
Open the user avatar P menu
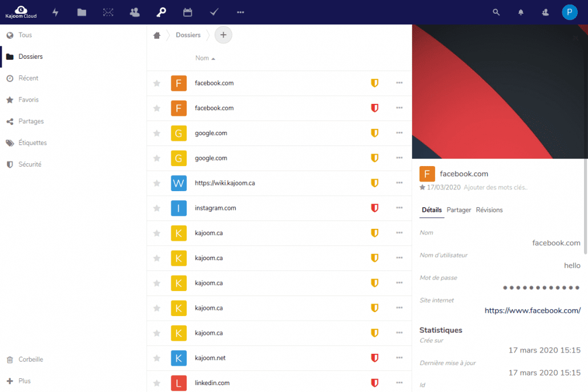click(569, 13)
